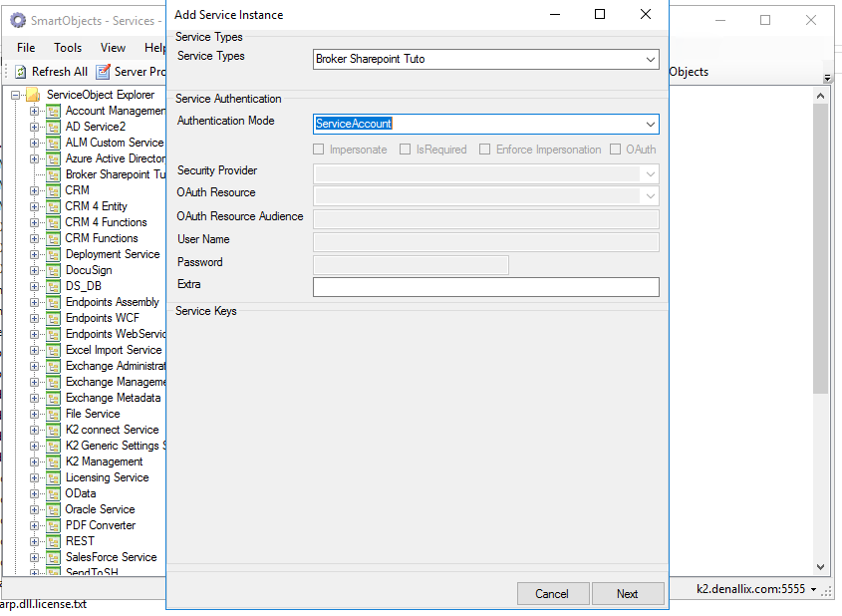Toggle the OAuth checkbox
Image resolution: width=842 pixels, height=616 pixels.
click(613, 148)
